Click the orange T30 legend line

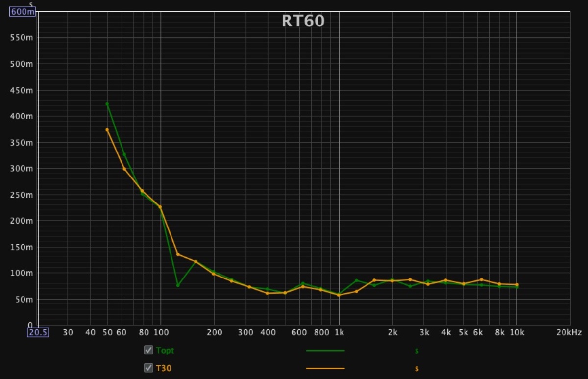[x=325, y=368]
